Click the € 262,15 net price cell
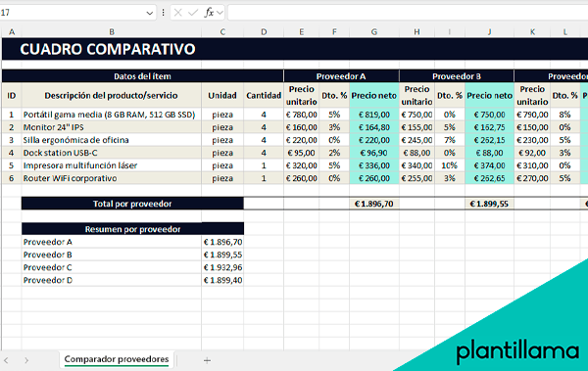The height and width of the screenshot is (371, 588). click(489, 140)
